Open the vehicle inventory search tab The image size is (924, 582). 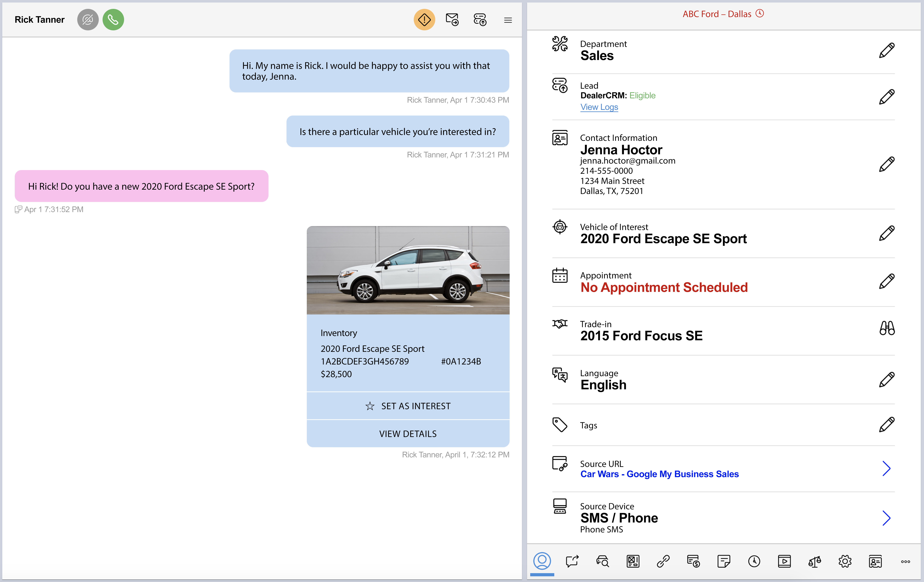602,561
